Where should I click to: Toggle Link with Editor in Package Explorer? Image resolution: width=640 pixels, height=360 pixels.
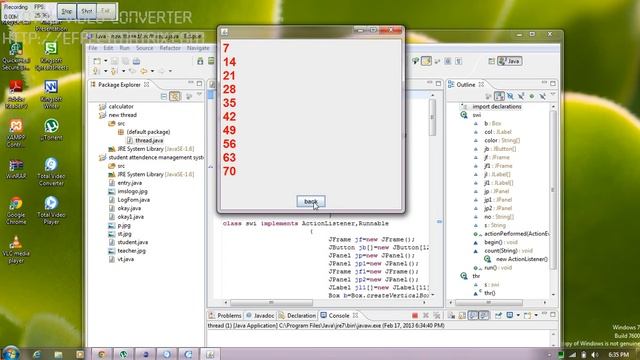coord(175,96)
